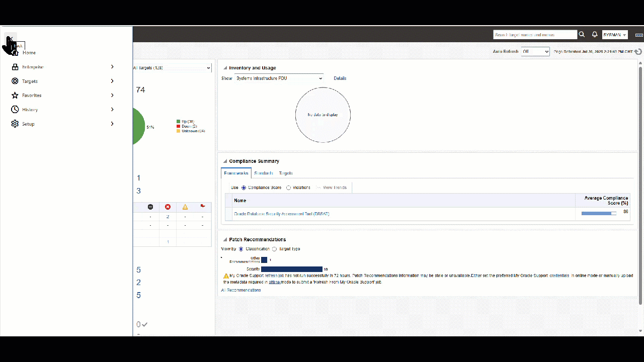Click the History clock icon
The height and width of the screenshot is (362, 644).
click(15, 109)
